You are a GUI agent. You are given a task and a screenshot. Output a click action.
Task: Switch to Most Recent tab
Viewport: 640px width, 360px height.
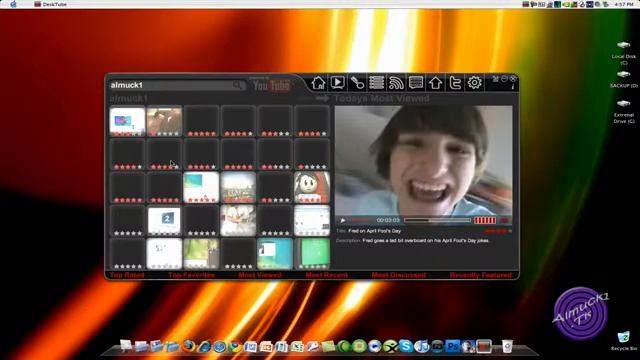point(327,275)
